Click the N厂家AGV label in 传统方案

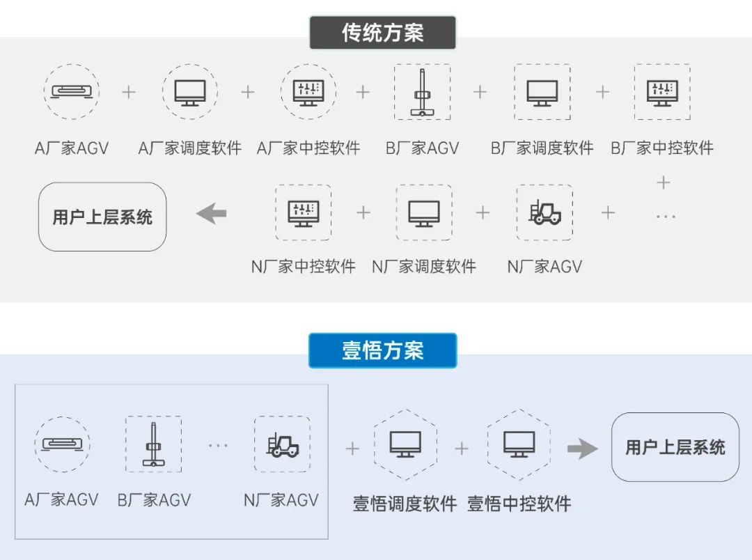tap(545, 266)
